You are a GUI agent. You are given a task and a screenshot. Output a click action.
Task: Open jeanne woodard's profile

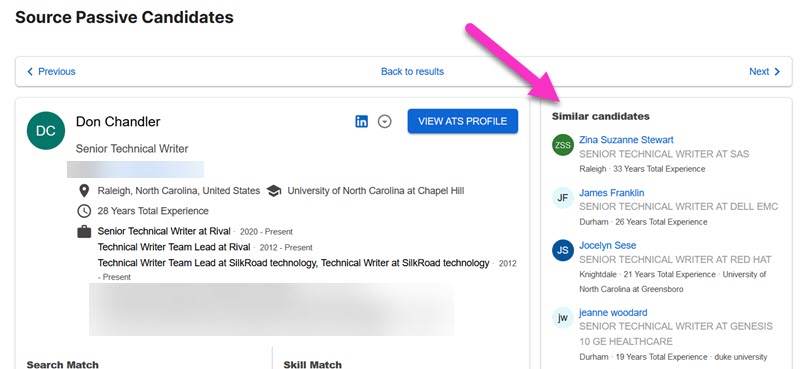point(613,312)
